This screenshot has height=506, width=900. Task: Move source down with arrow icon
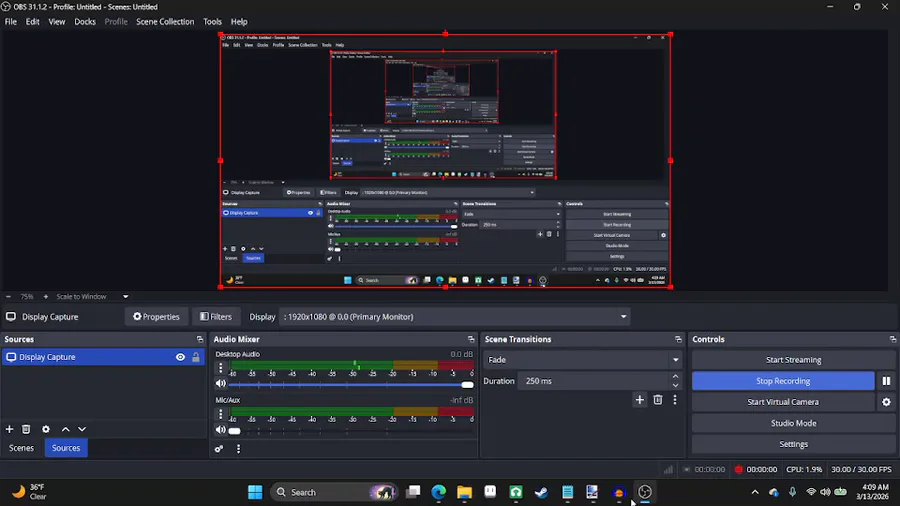[x=82, y=429]
